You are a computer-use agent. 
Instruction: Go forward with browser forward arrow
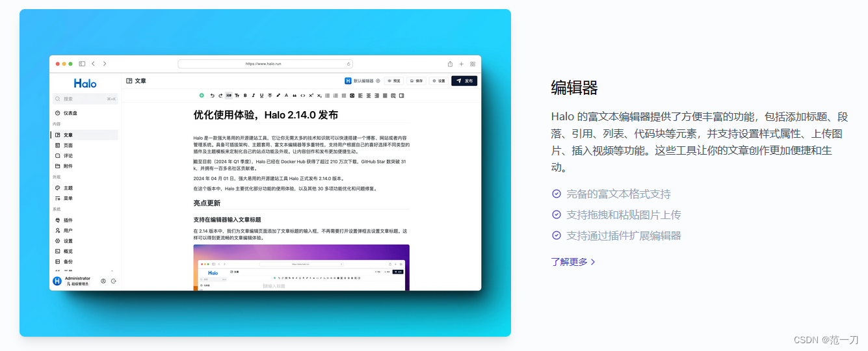(x=105, y=64)
